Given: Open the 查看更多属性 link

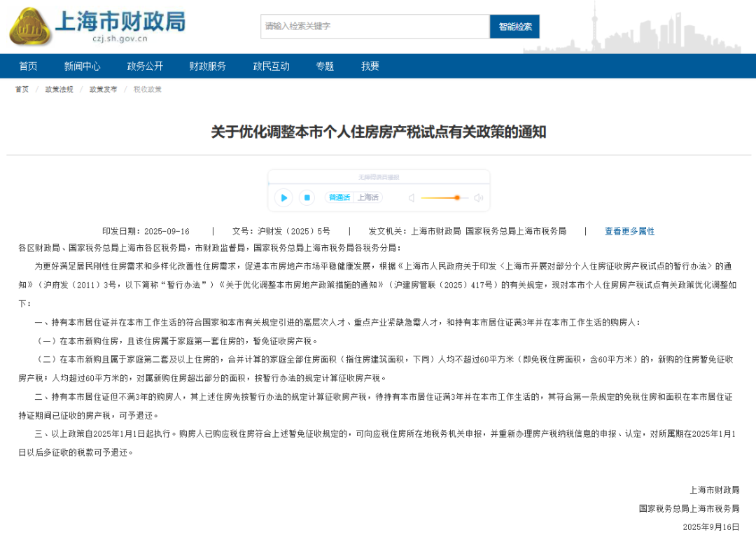Looking at the screenshot, I should (x=630, y=231).
